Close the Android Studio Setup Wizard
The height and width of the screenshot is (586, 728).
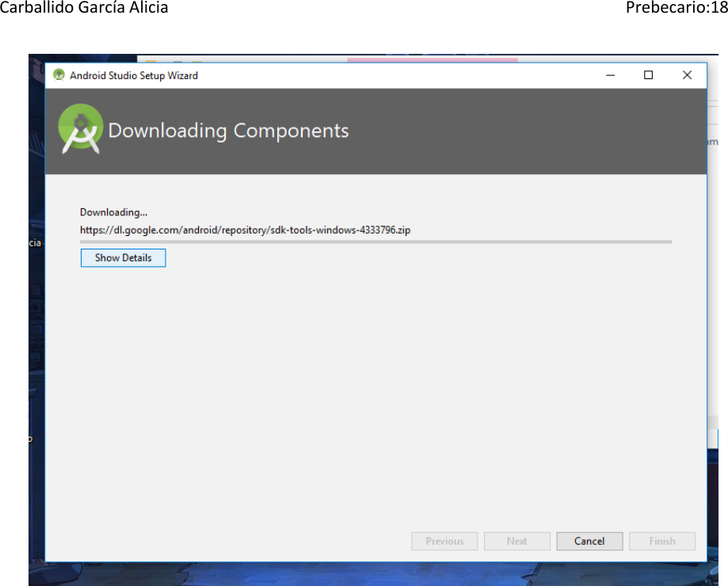[x=687, y=75]
